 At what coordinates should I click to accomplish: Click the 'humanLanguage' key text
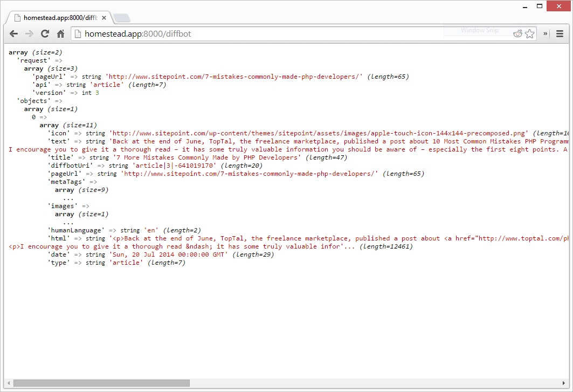pyautogui.click(x=76, y=230)
